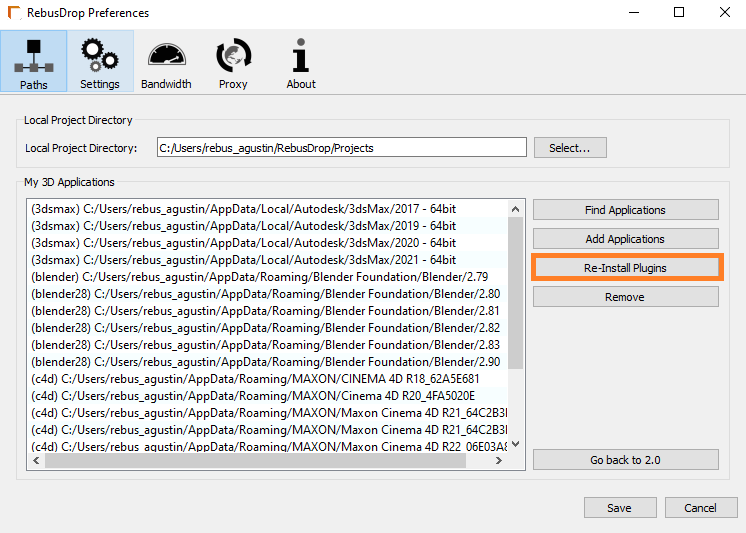The image size is (746, 533).
Task: Click the list's scroll up arrow
Action: tap(516, 209)
